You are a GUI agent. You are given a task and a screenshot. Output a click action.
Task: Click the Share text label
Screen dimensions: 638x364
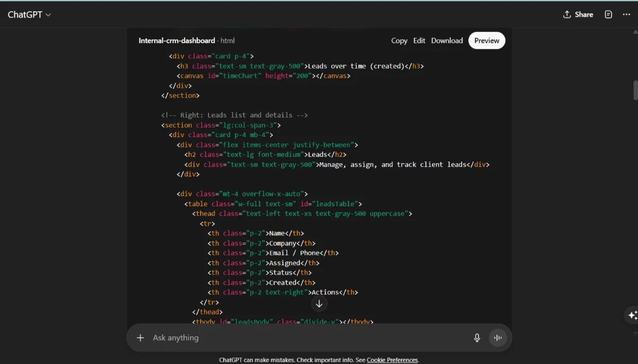point(584,14)
